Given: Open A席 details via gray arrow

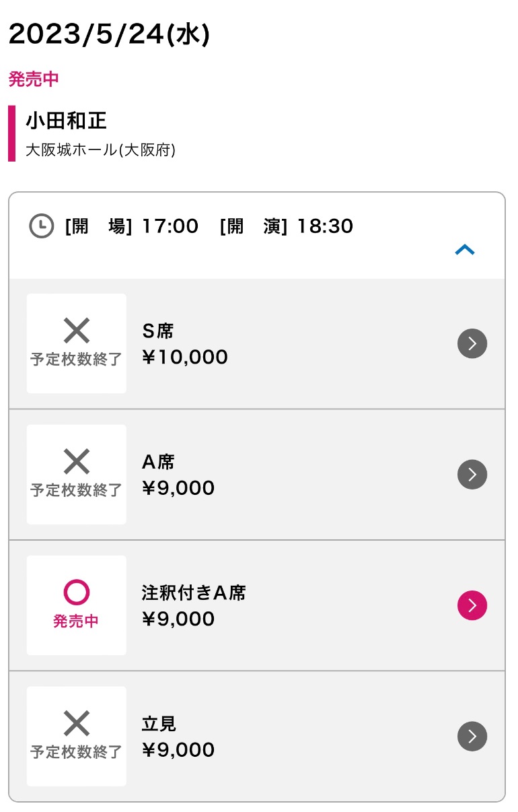Looking at the screenshot, I should [x=472, y=475].
